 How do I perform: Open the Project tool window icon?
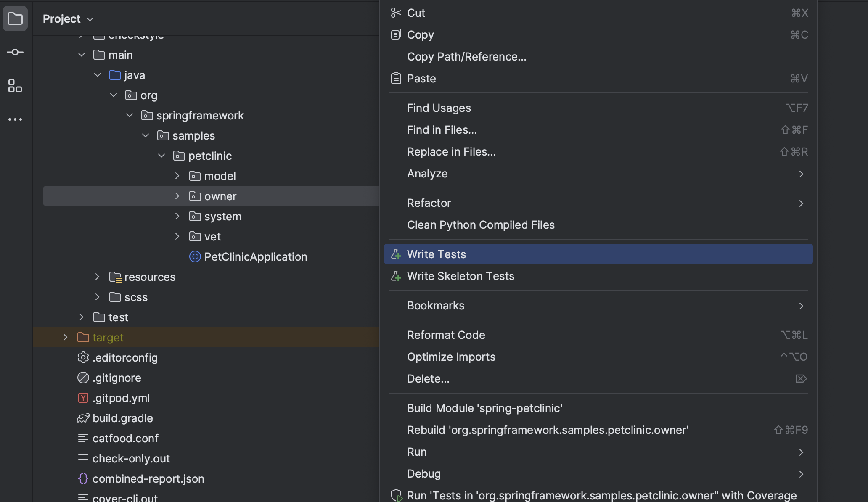(x=15, y=18)
